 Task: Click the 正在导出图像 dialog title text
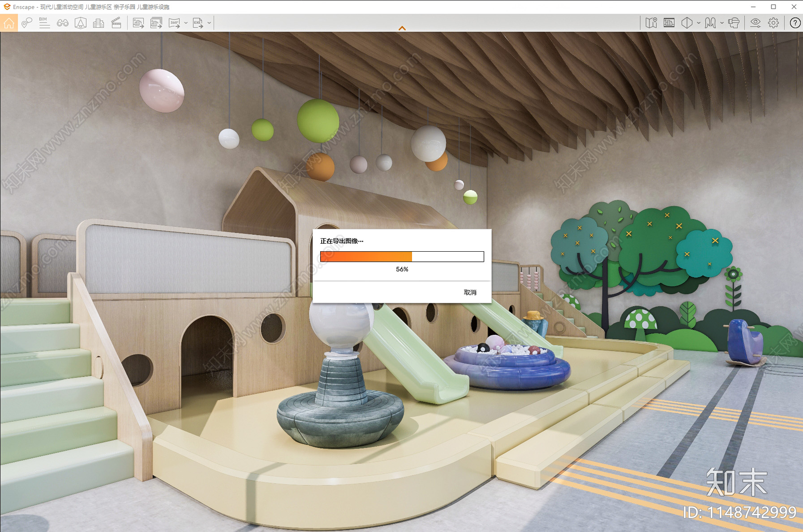[342, 241]
